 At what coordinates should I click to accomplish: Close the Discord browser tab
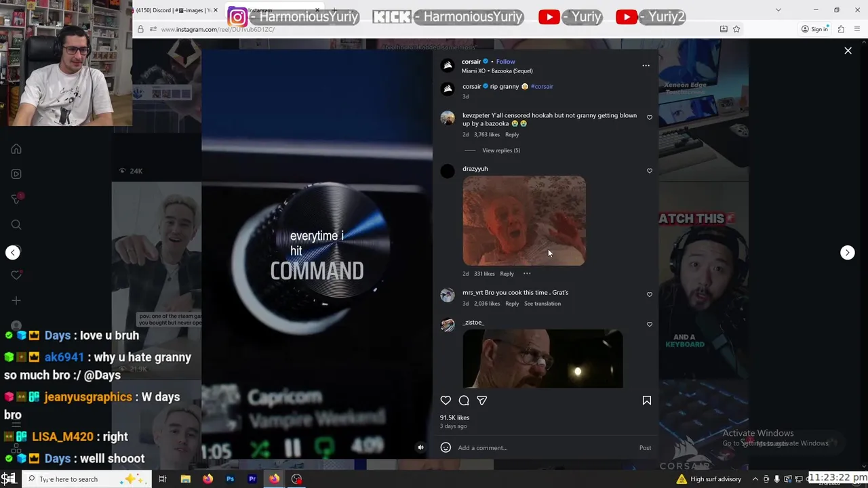point(216,10)
